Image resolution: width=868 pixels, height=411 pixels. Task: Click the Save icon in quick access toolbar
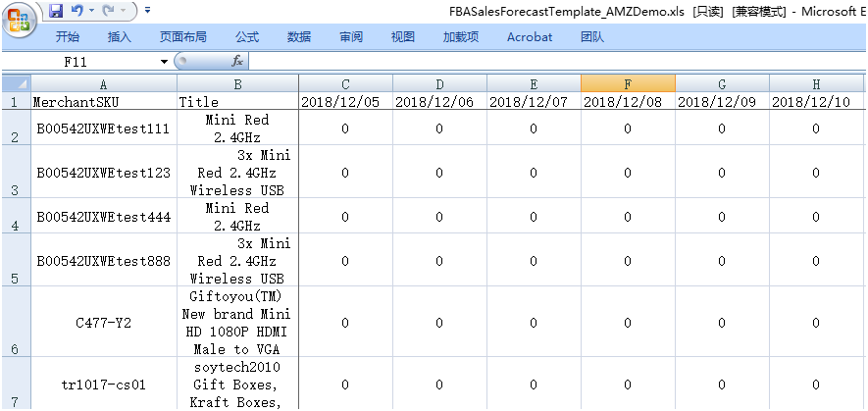[57, 11]
